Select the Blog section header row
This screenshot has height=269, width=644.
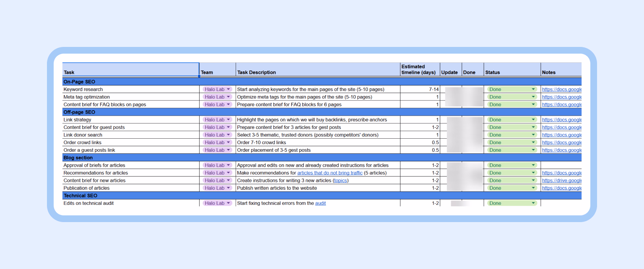point(322,158)
